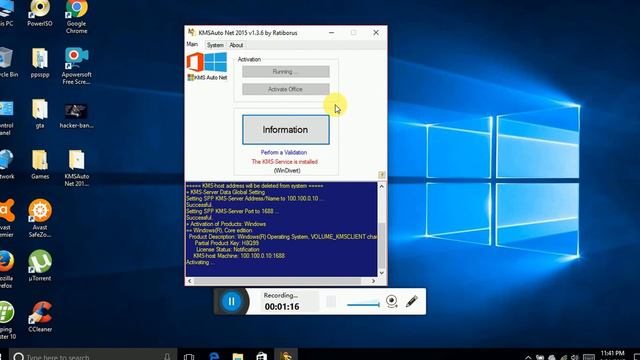This screenshot has width=640, height=360.
Task: Launch CCleaner from the desktop
Action: (x=40, y=317)
